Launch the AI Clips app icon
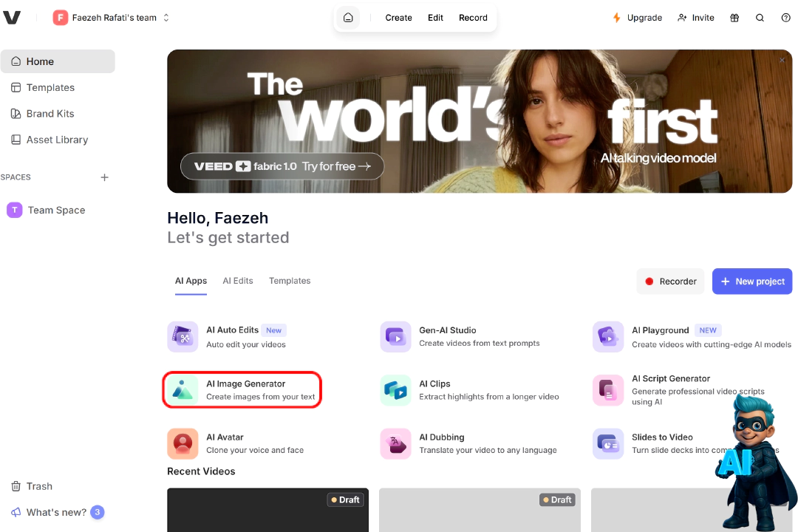Viewport: 798px width, 532px height. 395,390
